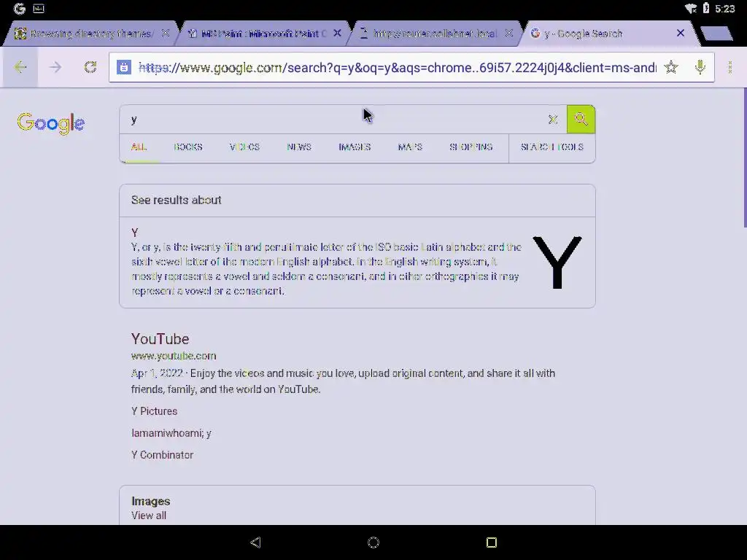The width and height of the screenshot is (747, 560).
Task: Reload the page with refresh icon
Action: click(90, 67)
